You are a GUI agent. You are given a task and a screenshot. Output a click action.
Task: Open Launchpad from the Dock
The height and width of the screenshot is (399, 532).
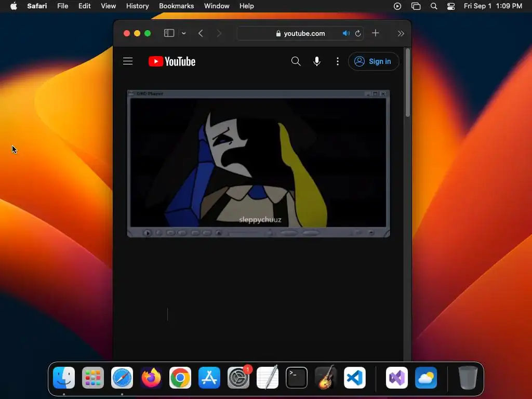[x=93, y=378]
